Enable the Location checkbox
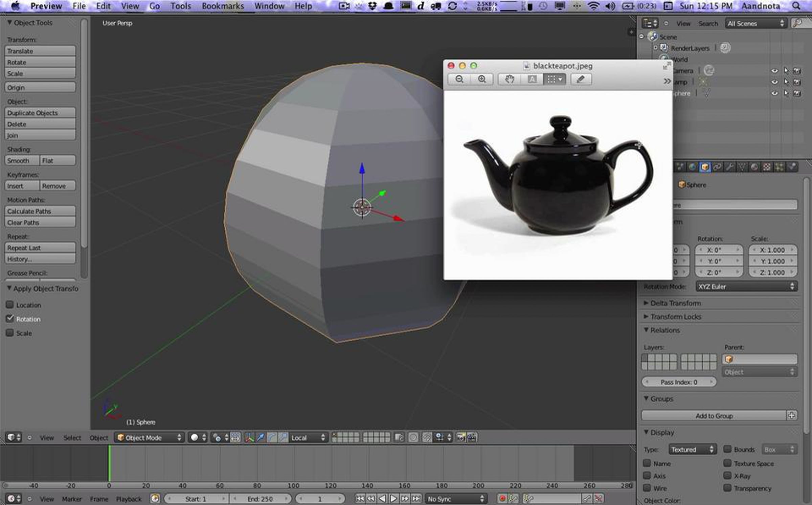812x505 pixels. [10, 305]
